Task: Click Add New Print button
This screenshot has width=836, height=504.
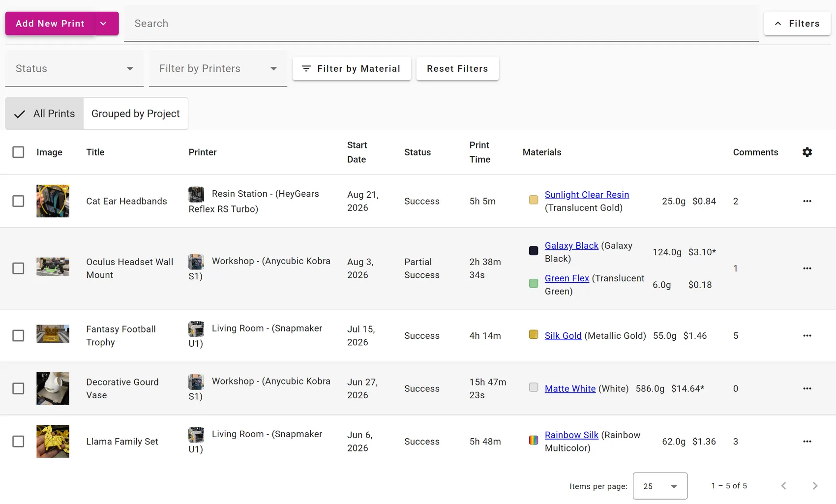Action: [x=50, y=24]
